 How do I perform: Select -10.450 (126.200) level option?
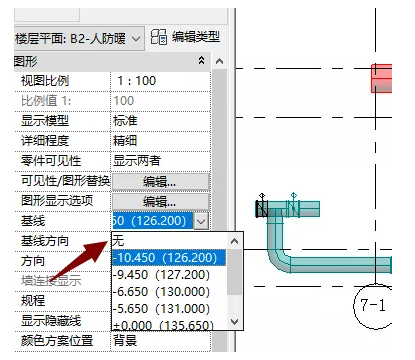(x=169, y=257)
